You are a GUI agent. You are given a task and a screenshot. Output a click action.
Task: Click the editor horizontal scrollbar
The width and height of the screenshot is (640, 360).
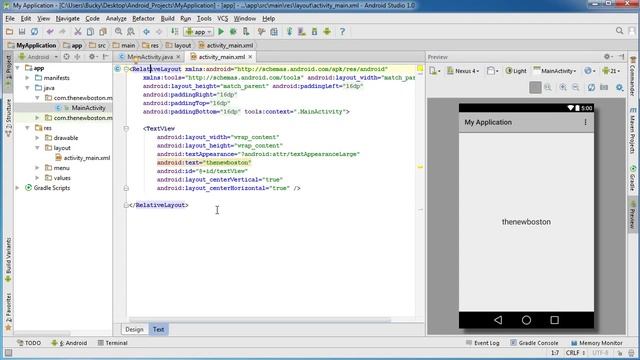(260, 321)
